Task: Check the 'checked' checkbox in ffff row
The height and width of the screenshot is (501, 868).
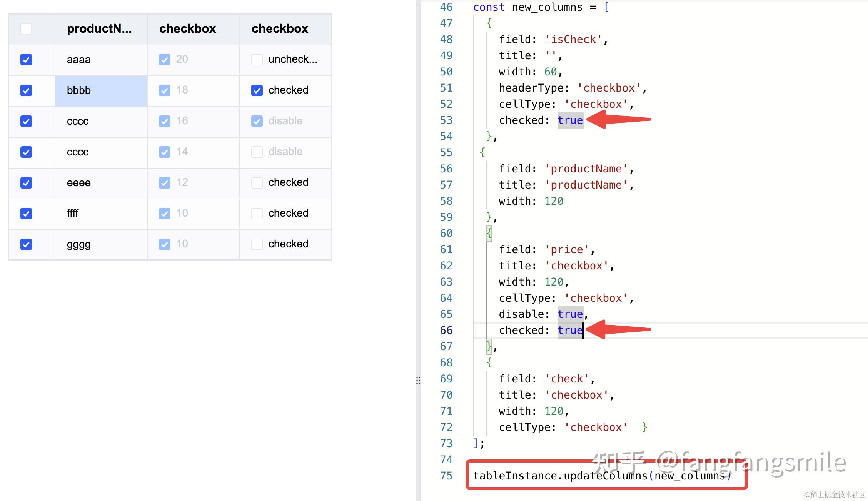Action: point(257,214)
